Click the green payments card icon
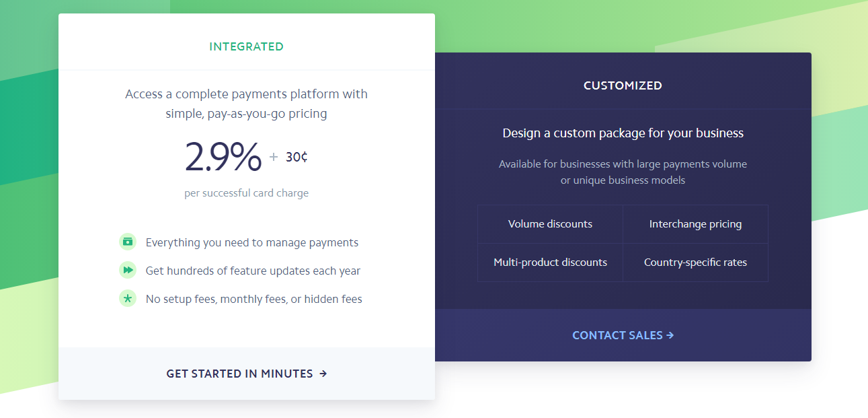 127,242
